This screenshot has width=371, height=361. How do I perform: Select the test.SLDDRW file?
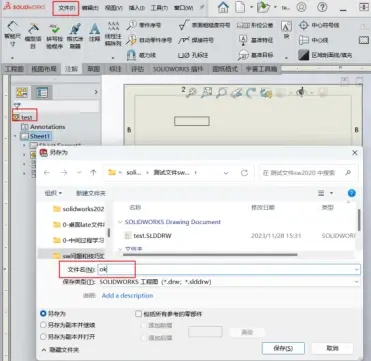[148, 236]
